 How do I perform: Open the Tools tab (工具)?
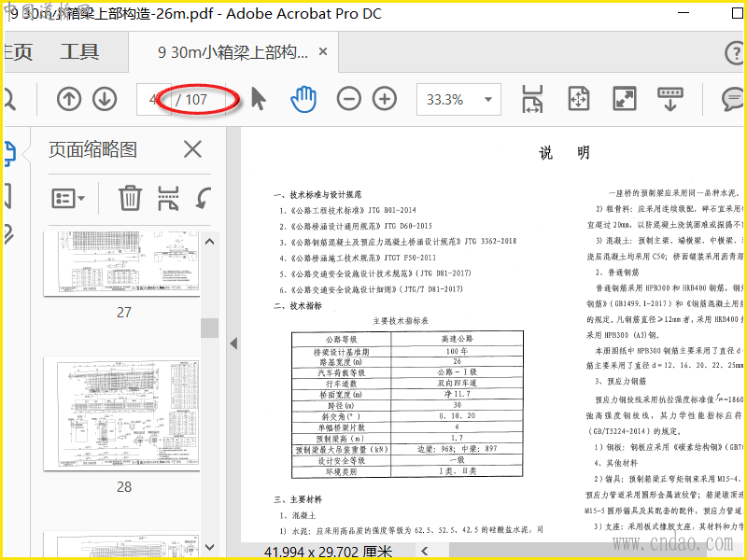tap(79, 51)
